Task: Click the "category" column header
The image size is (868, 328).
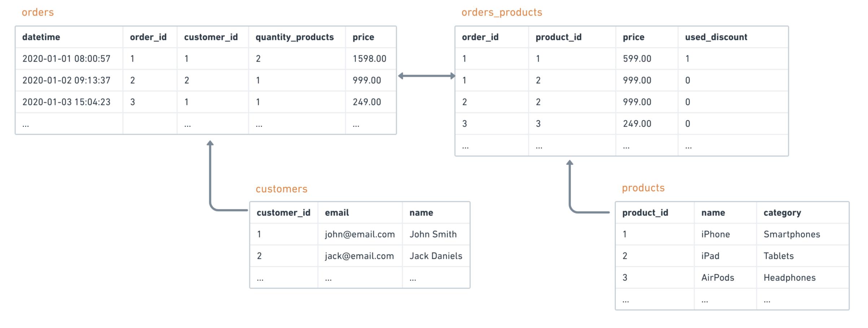Action: click(x=782, y=213)
